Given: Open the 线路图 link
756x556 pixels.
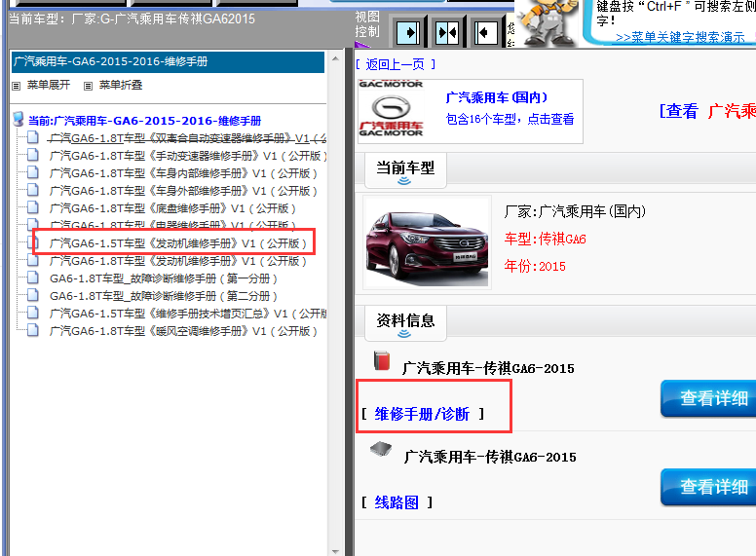Looking at the screenshot, I should pos(397,502).
